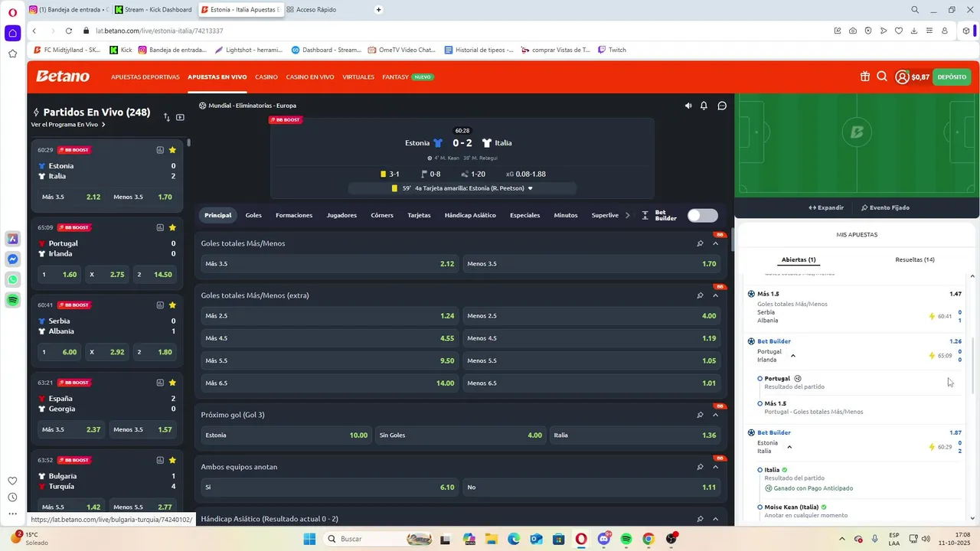Unfavorite Estonia-Italia match star

(173, 150)
